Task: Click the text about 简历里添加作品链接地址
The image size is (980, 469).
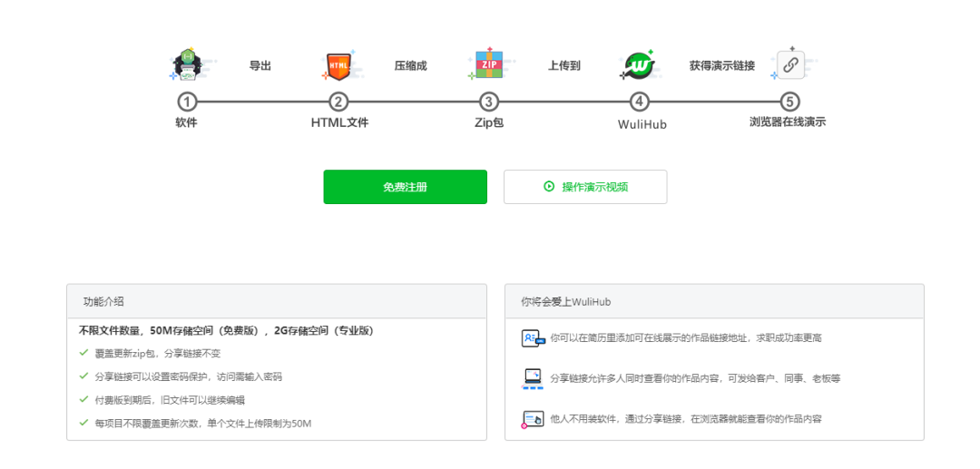Action: pos(686,337)
